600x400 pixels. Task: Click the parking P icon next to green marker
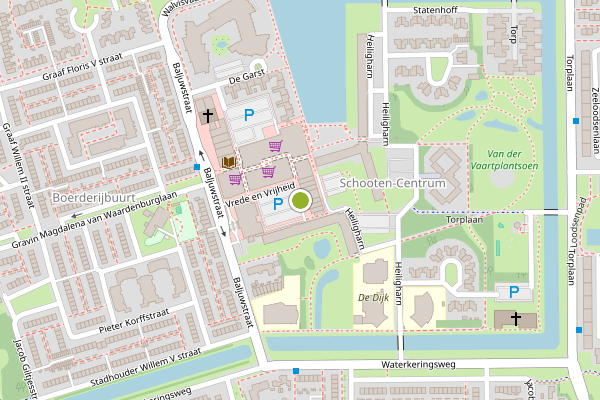point(278,204)
